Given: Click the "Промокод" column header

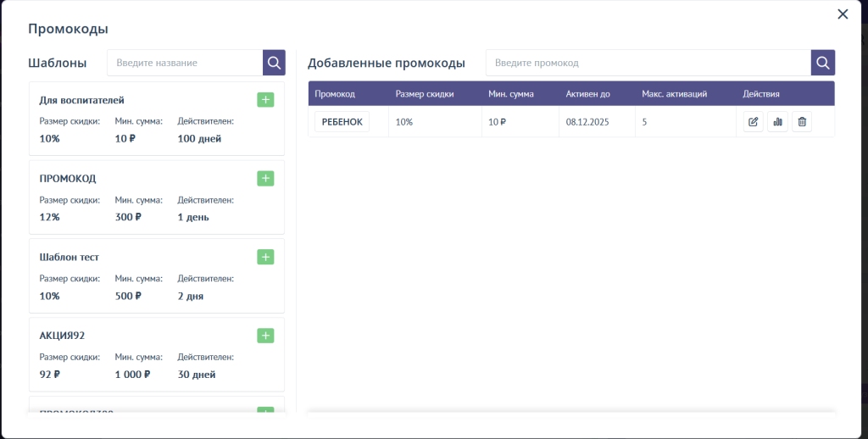Looking at the screenshot, I should click(335, 94).
